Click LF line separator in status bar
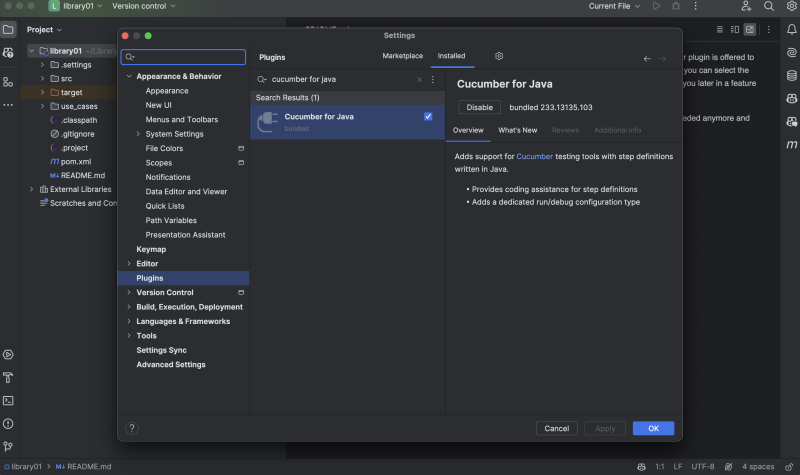The height and width of the screenshot is (475, 800). [678, 466]
